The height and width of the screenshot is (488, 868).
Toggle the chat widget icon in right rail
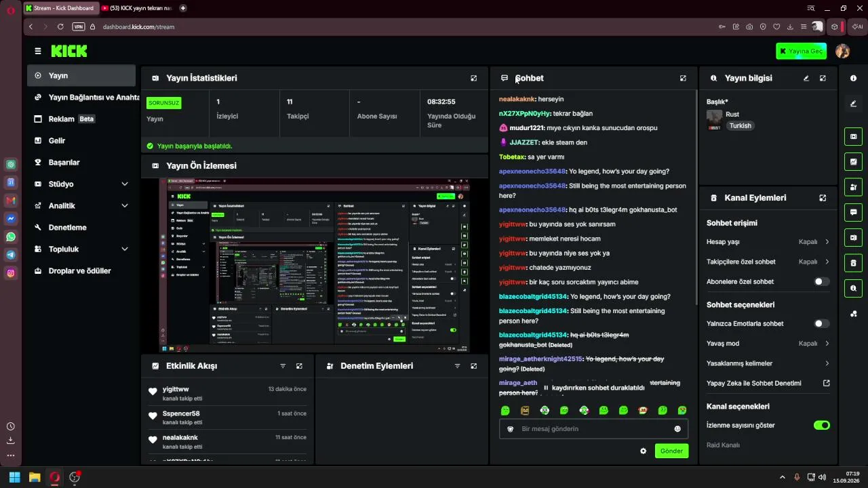[853, 212]
